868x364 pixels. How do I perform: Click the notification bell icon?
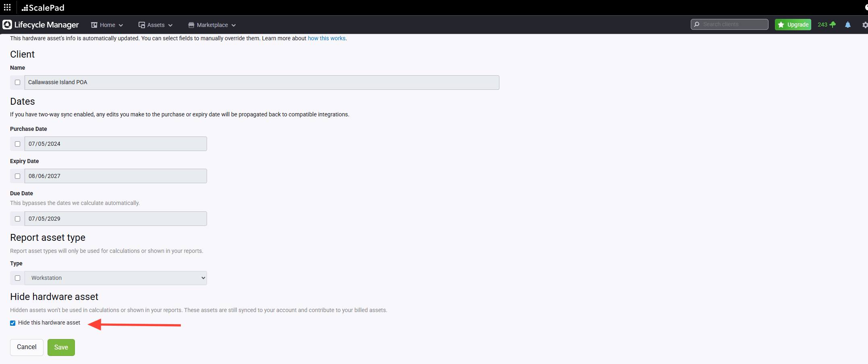click(847, 25)
